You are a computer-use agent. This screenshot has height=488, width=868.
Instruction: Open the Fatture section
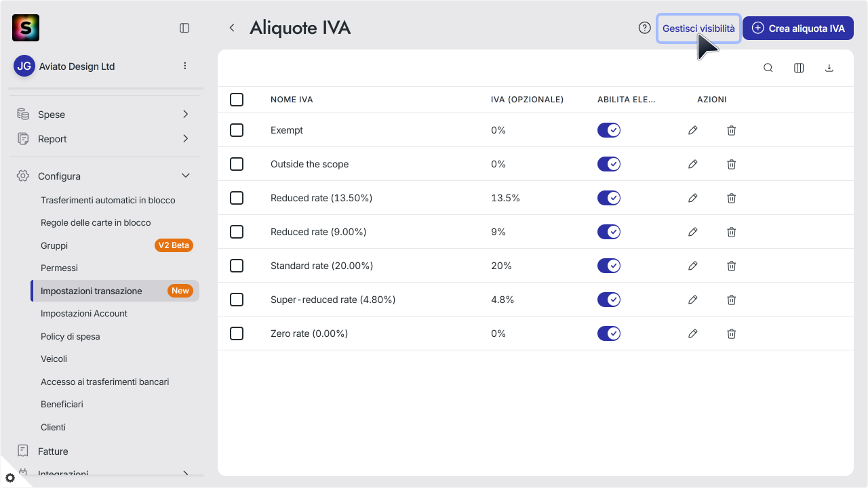click(53, 451)
